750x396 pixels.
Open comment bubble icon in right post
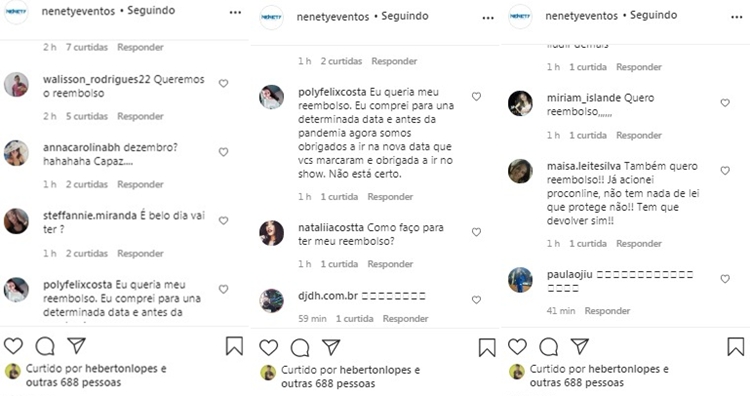coord(548,347)
